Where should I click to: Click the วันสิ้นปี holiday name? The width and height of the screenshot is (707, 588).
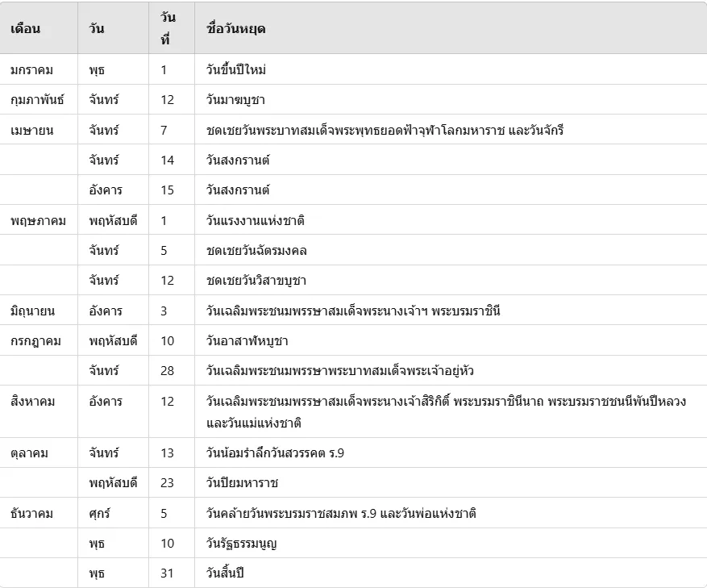tap(225, 573)
